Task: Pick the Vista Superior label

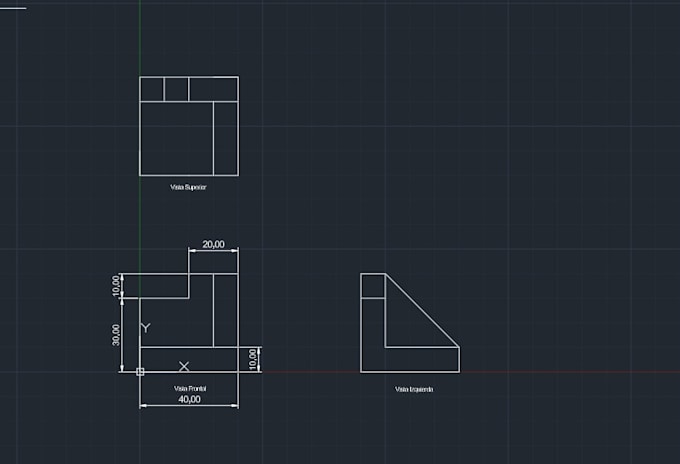Action: click(188, 187)
